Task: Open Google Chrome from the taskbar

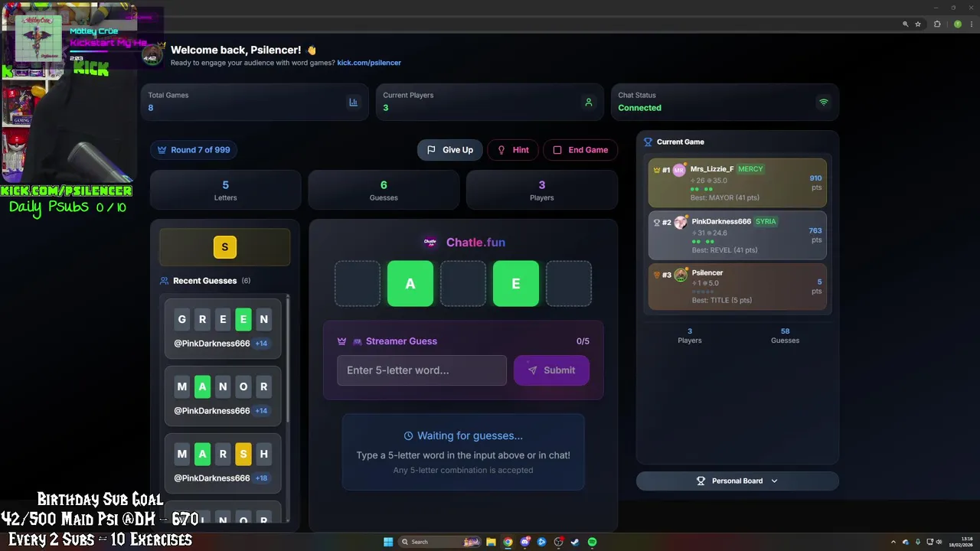Action: coord(508,542)
